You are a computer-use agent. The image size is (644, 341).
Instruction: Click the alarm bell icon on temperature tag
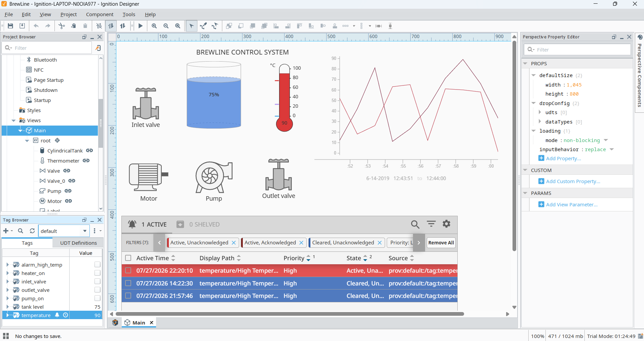57,315
